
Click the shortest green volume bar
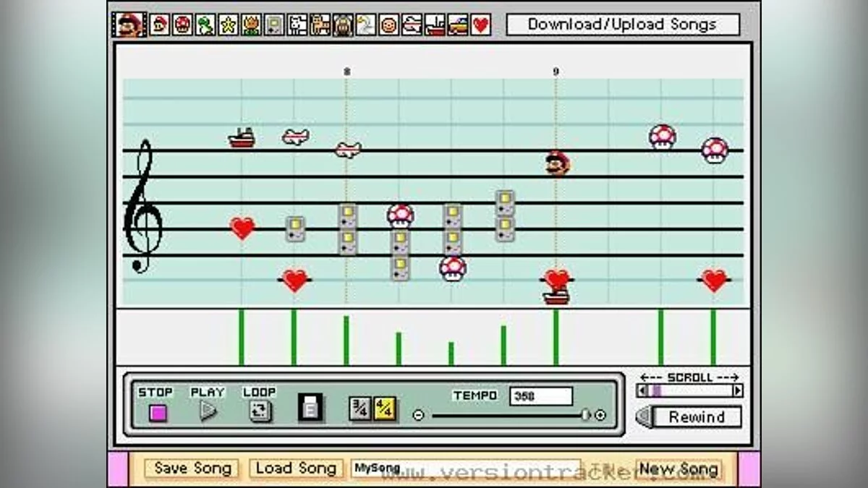[x=451, y=354]
